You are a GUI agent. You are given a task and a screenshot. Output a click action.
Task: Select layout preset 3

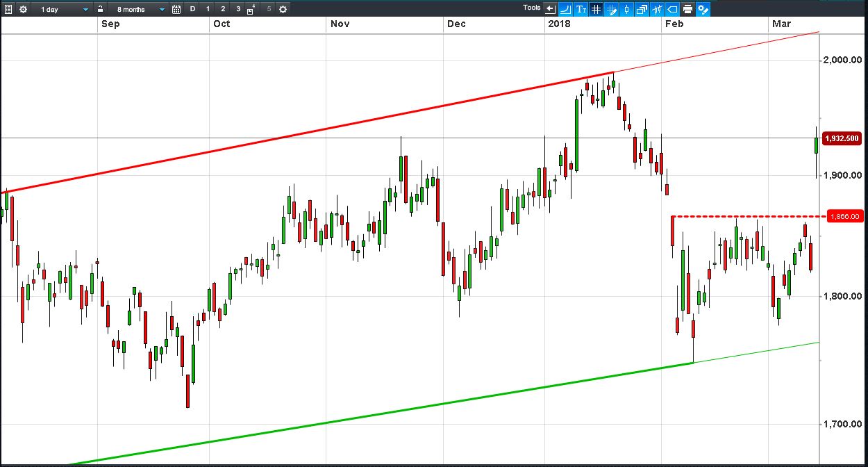[x=238, y=9]
